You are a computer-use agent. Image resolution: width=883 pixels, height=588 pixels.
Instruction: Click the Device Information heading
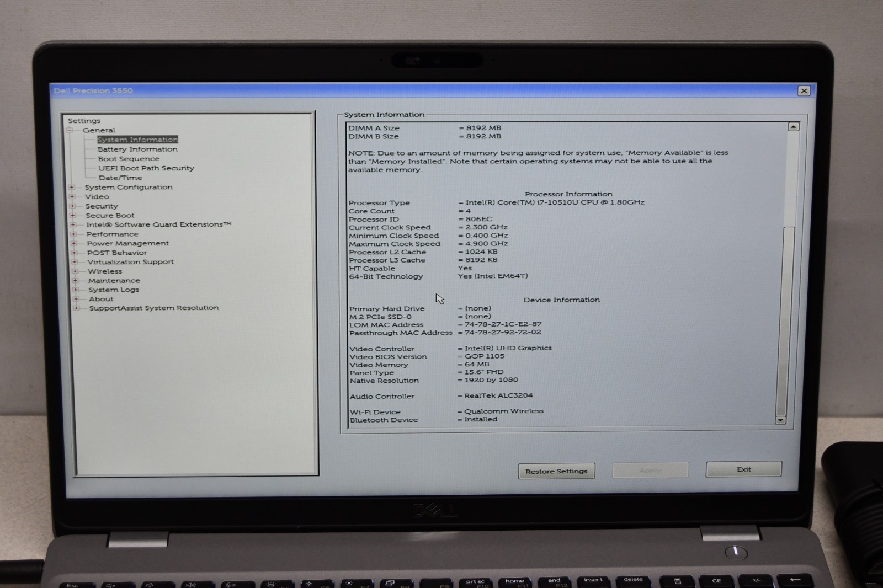coord(561,300)
